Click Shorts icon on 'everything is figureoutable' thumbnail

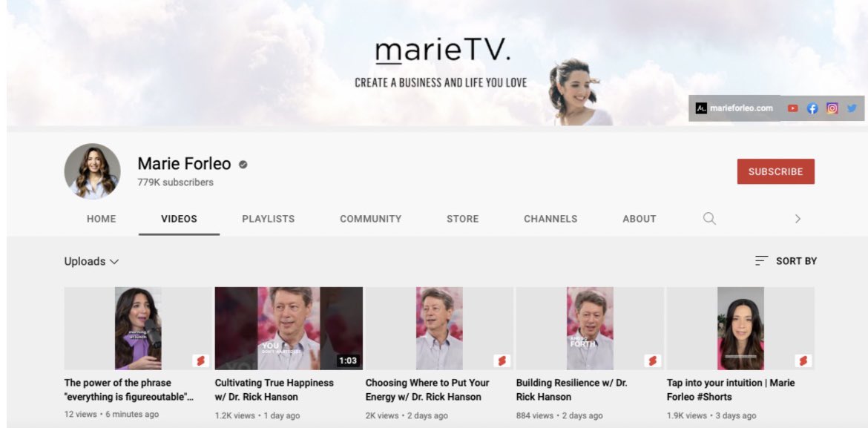point(200,361)
